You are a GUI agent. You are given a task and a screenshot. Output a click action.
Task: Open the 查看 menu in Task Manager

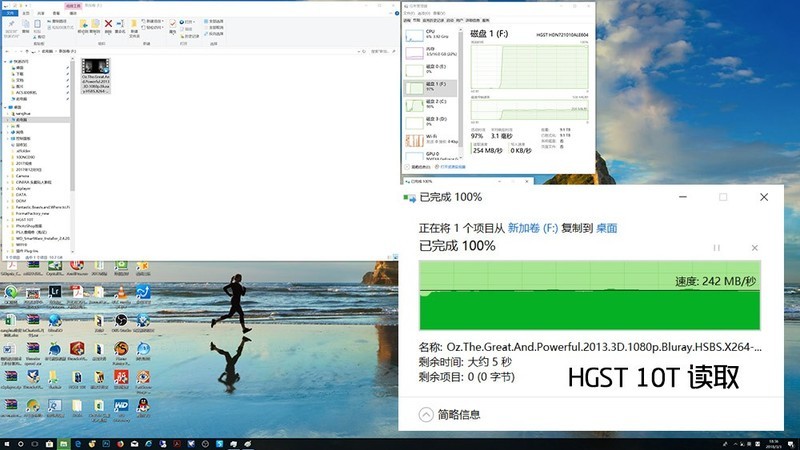439,13
